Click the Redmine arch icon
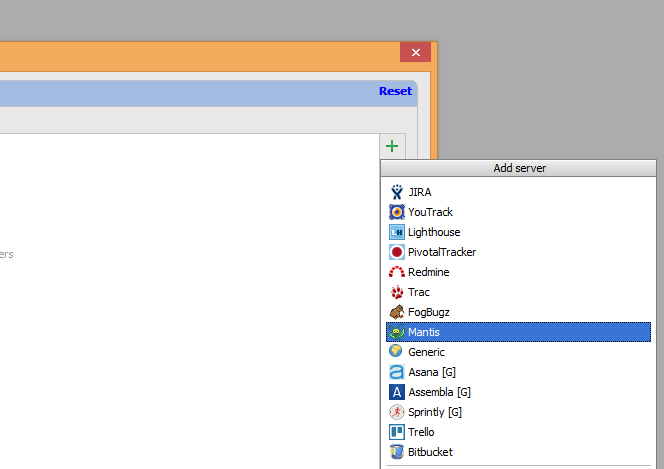This screenshot has width=664, height=469. point(397,272)
